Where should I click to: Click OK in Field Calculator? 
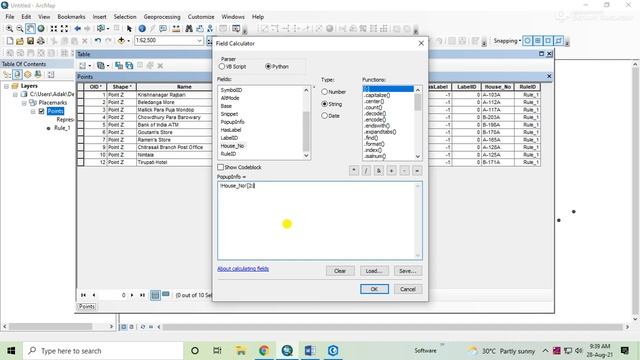[x=374, y=289]
